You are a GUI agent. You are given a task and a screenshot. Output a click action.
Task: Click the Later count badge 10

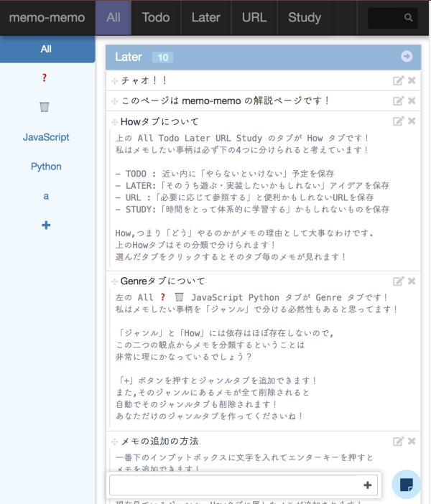163,57
